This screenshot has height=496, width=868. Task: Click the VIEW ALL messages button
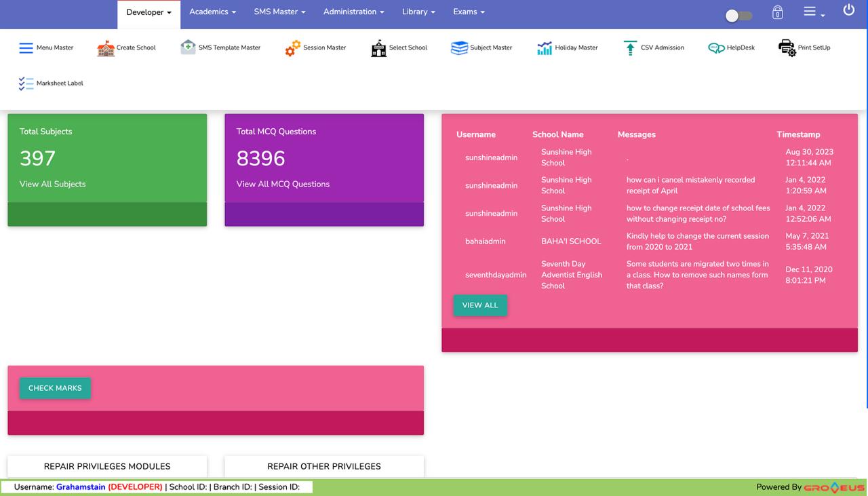[x=480, y=305]
